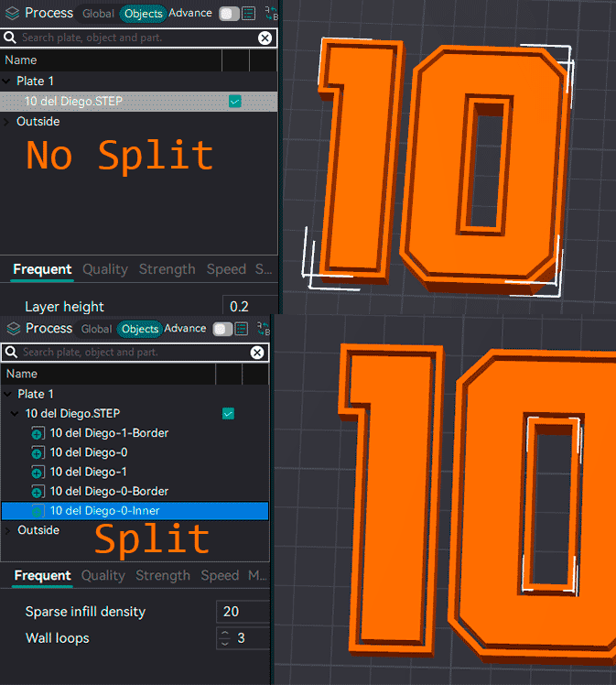Screen dimensions: 616x685
Task: Toggle the Advance switch in the bottom panel
Action: [x=221, y=329]
